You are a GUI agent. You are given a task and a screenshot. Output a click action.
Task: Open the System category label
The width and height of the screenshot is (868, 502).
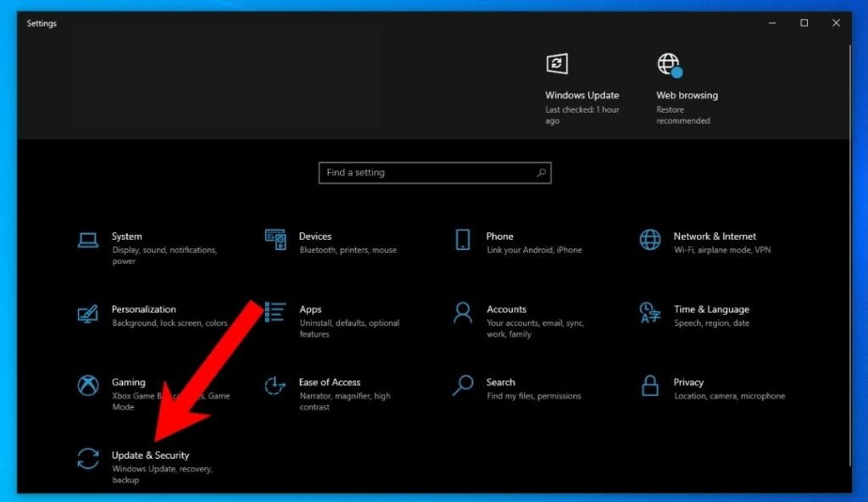tap(127, 237)
